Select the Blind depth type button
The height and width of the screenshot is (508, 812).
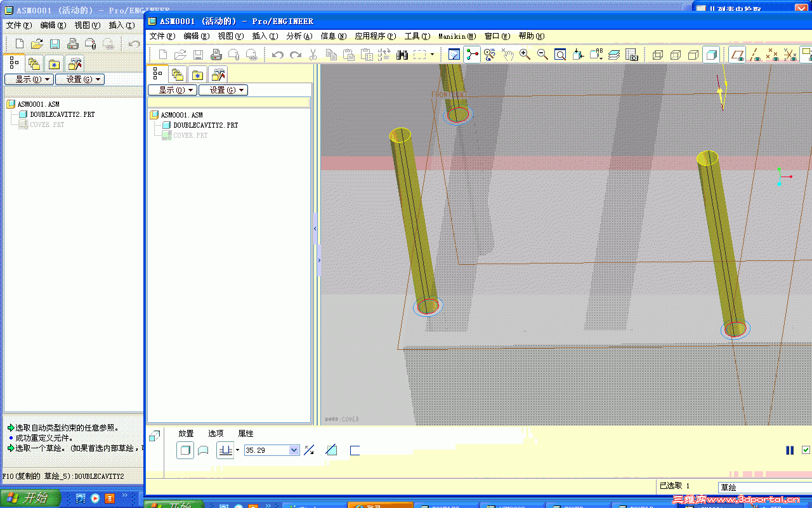pos(225,450)
